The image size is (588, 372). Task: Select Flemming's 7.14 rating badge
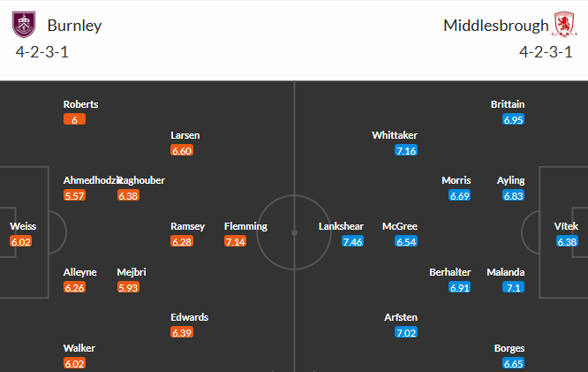point(235,241)
